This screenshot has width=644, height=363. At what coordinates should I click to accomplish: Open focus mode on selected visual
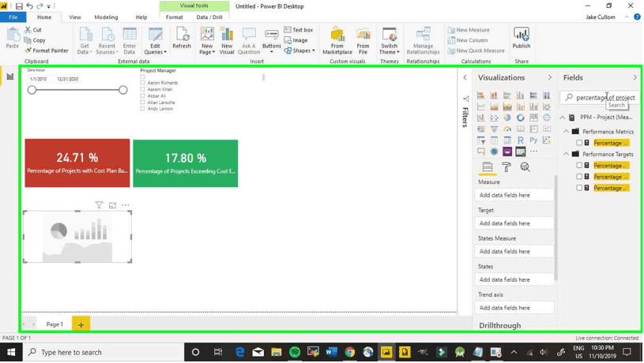coord(112,205)
